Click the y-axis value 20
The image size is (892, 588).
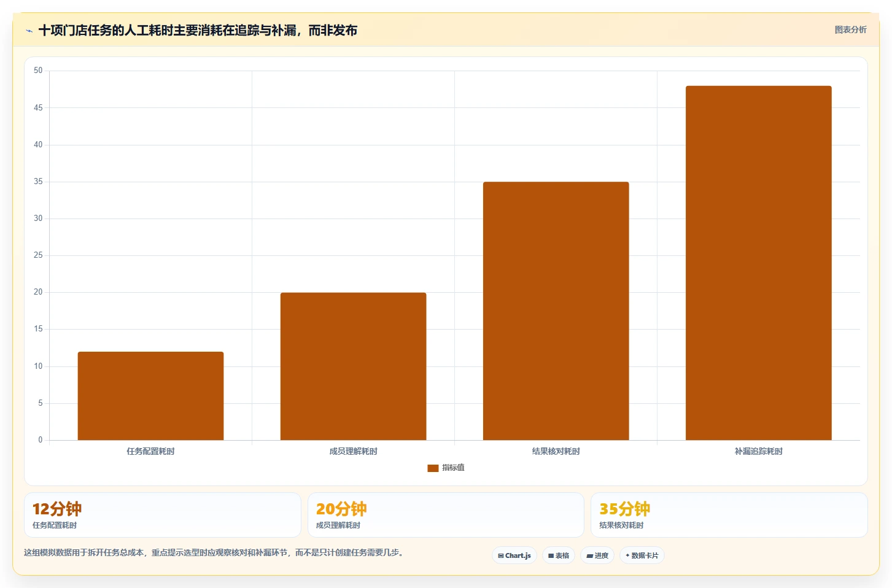pyautogui.click(x=38, y=292)
